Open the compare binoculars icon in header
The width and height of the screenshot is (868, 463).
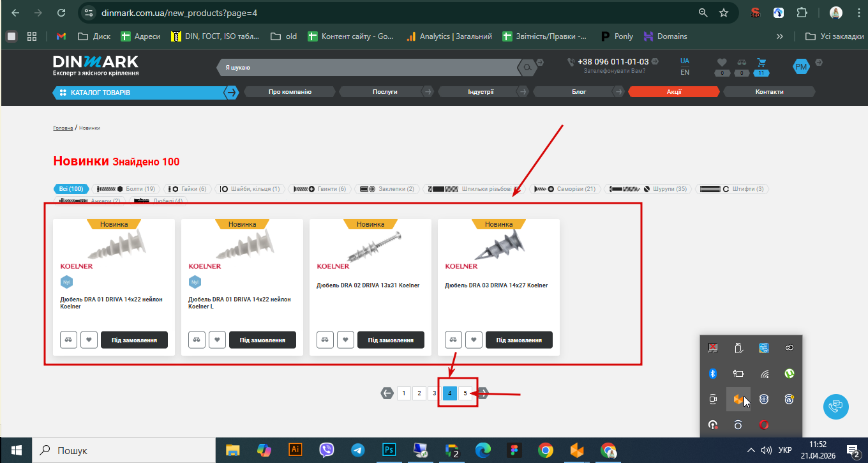click(x=741, y=63)
